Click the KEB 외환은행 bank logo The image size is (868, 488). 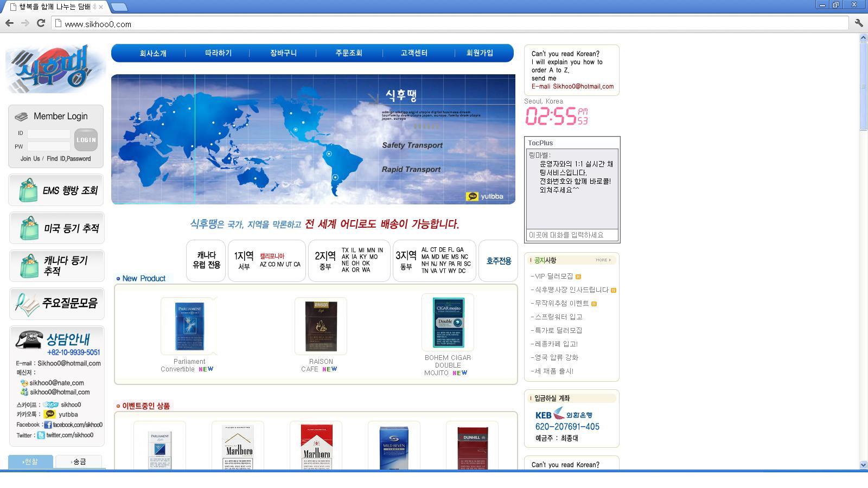(x=564, y=415)
